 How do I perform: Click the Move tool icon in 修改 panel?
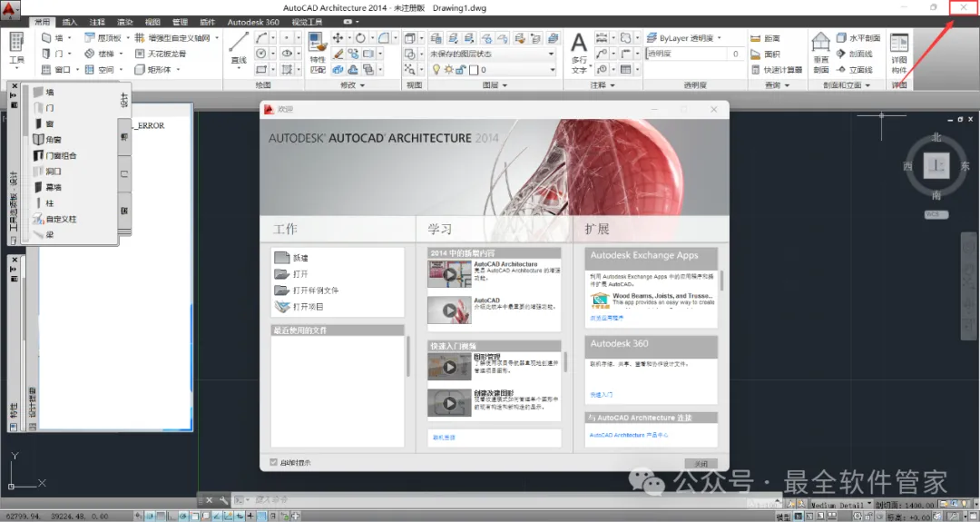point(338,38)
